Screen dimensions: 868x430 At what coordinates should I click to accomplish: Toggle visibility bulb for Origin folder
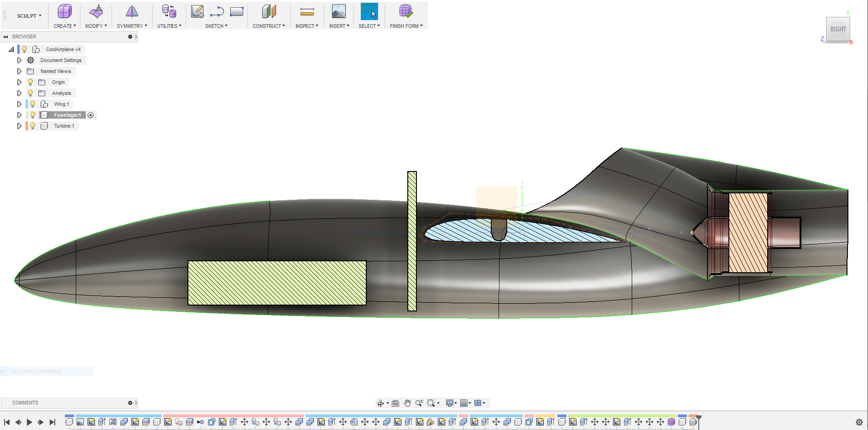(x=31, y=82)
